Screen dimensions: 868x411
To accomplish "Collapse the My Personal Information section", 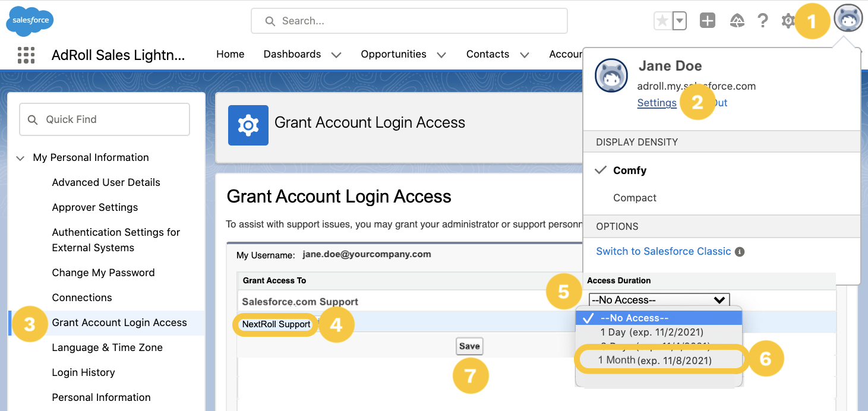I will click(x=20, y=157).
